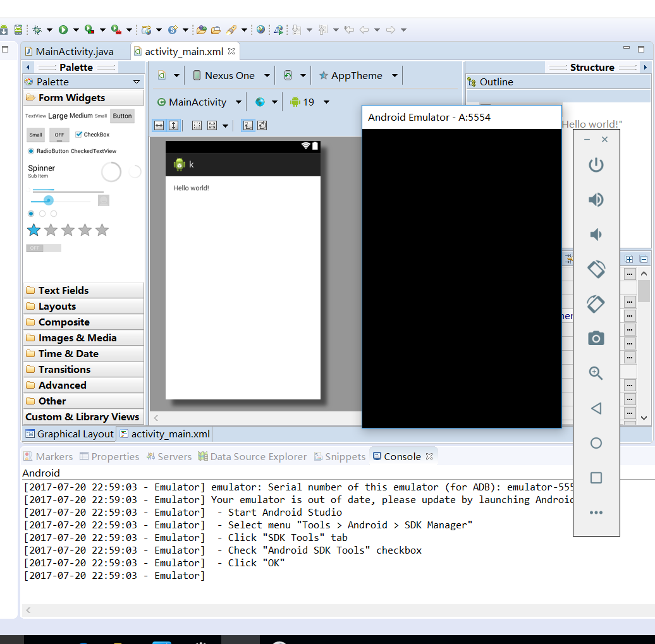Switch to the Properties view tab
Viewport: 655px width, 644px height.
click(x=109, y=456)
